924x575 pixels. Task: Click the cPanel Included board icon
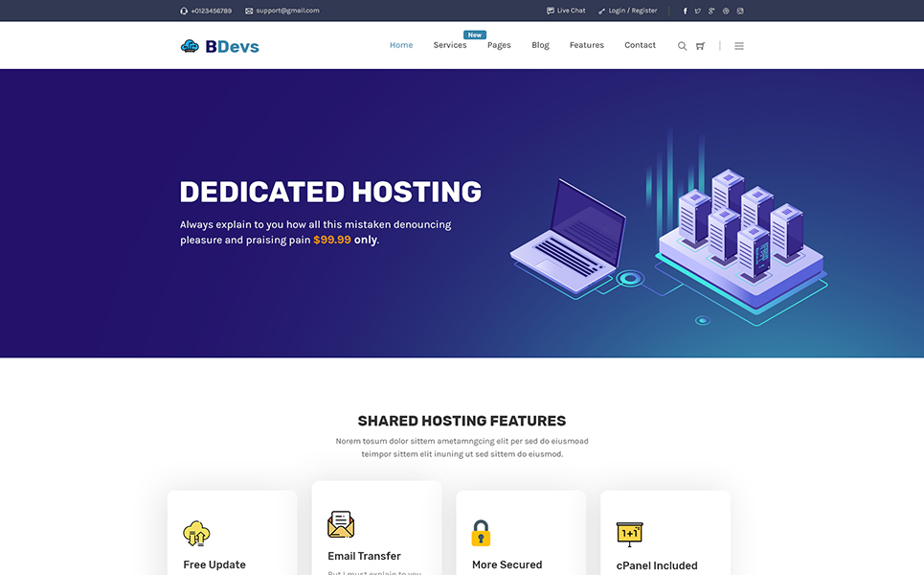coord(630,535)
